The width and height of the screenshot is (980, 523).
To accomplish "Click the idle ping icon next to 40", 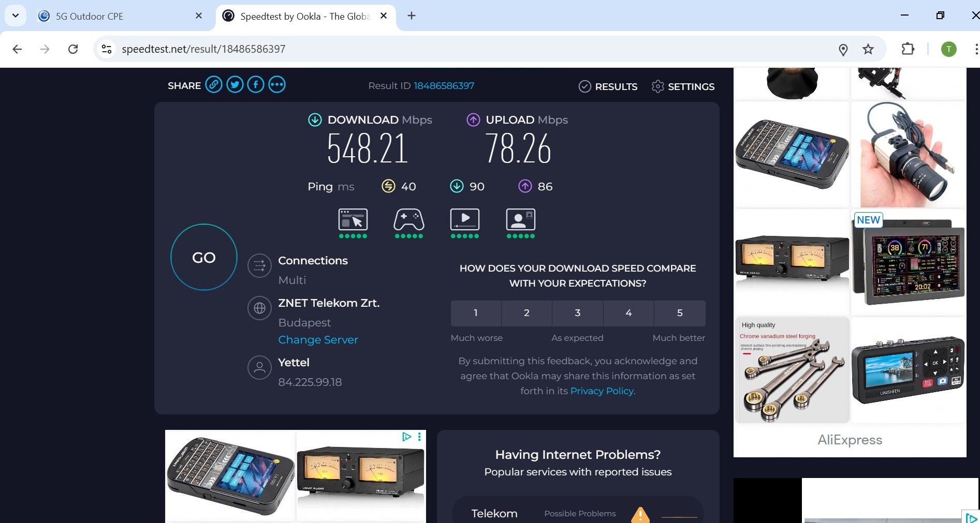I will 388,186.
